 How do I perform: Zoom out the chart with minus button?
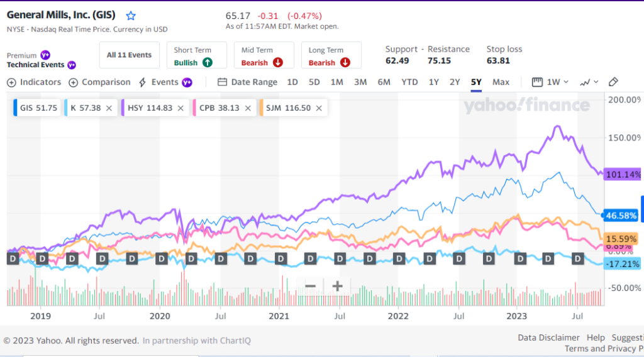311,286
